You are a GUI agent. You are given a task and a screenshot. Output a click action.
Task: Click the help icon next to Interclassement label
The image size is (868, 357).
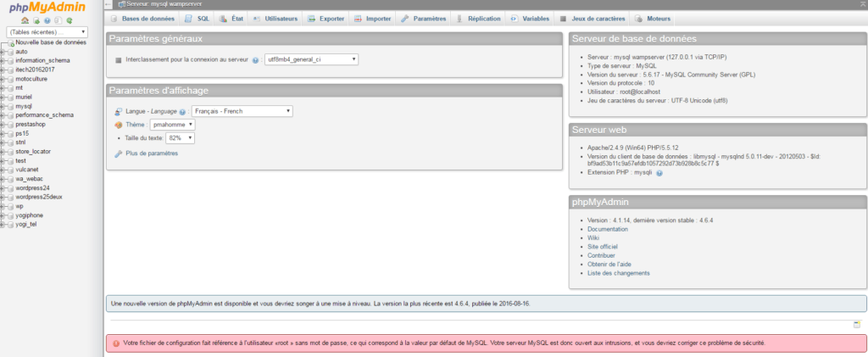pos(255,59)
